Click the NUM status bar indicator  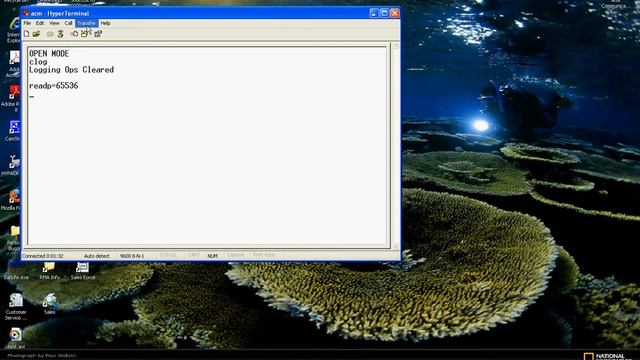pyautogui.click(x=212, y=256)
